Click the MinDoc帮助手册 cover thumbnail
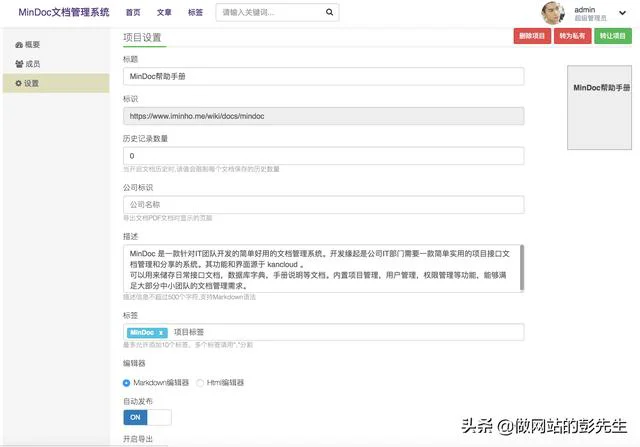640x447 pixels. pyautogui.click(x=599, y=107)
